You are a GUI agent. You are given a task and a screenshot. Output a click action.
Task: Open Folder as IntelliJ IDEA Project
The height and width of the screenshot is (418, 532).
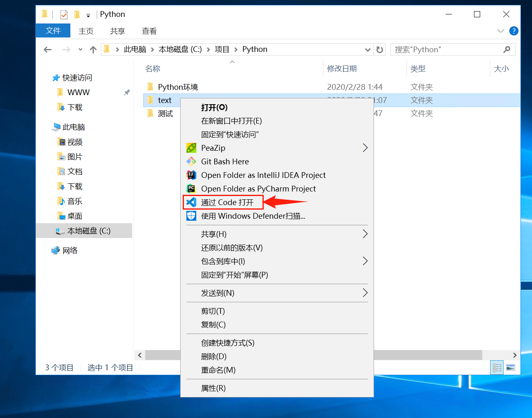pos(263,175)
